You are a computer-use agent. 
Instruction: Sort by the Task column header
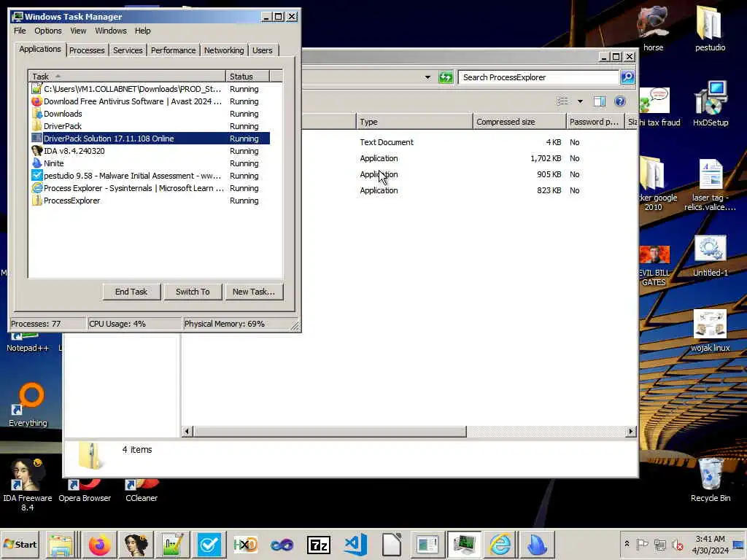[126, 76]
